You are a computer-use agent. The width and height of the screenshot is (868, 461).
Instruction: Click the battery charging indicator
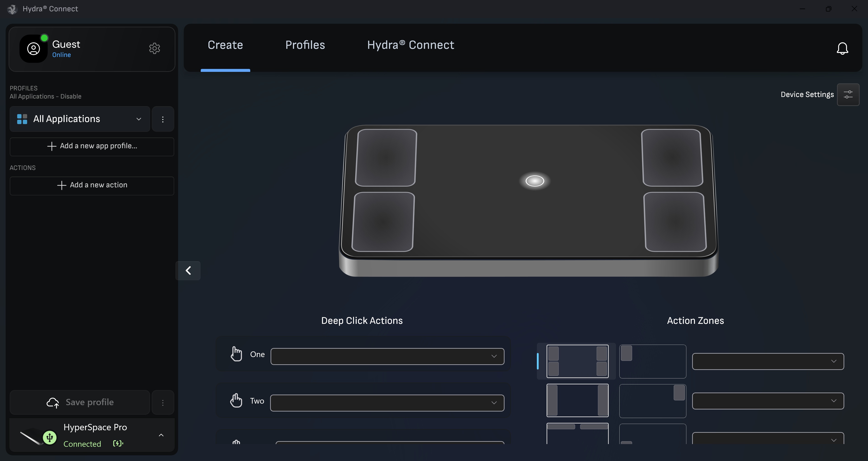click(x=117, y=443)
